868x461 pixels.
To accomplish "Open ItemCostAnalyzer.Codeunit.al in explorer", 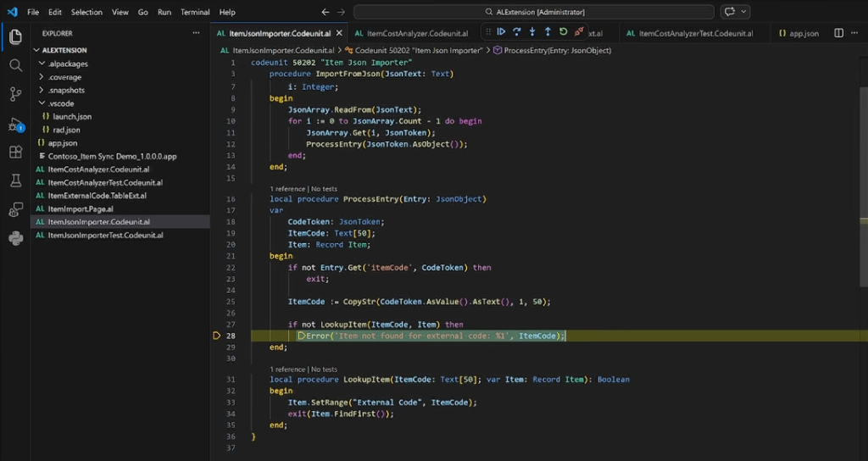I will click(98, 169).
